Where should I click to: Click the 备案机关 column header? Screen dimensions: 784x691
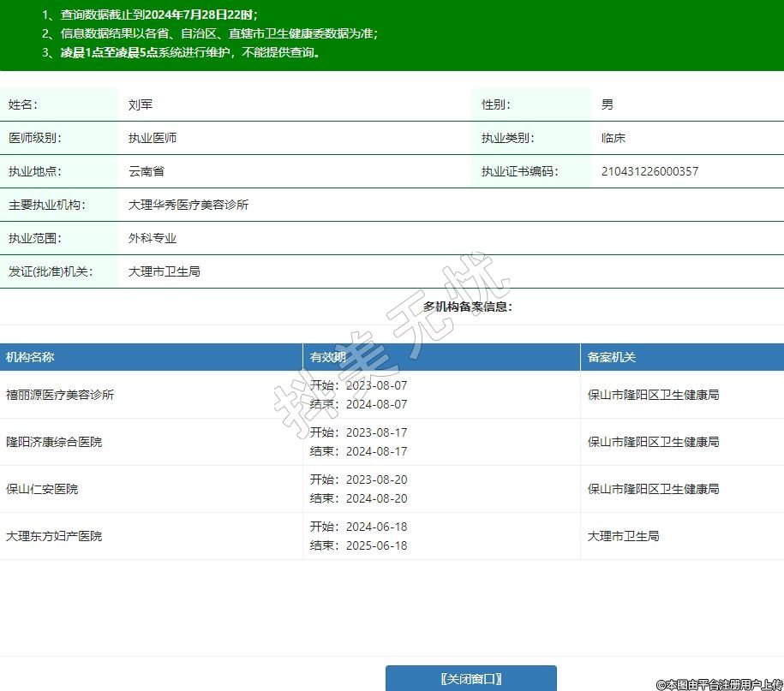click(x=611, y=357)
